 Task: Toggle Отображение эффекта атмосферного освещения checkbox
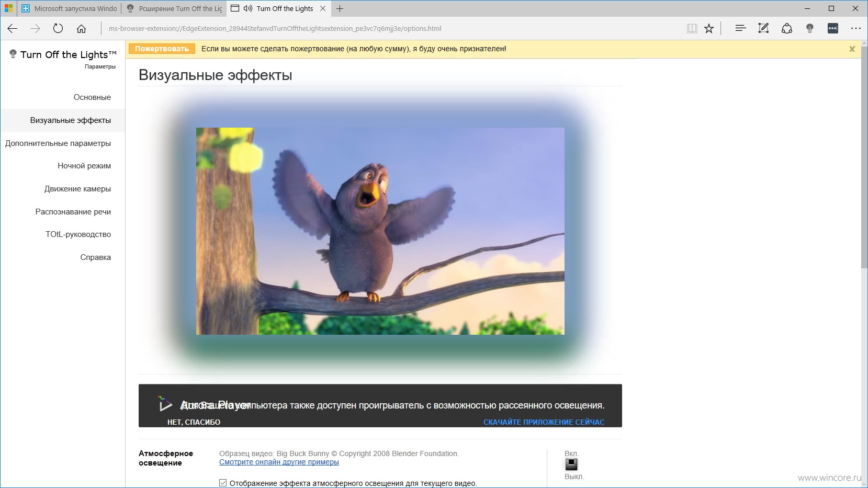coord(223,483)
